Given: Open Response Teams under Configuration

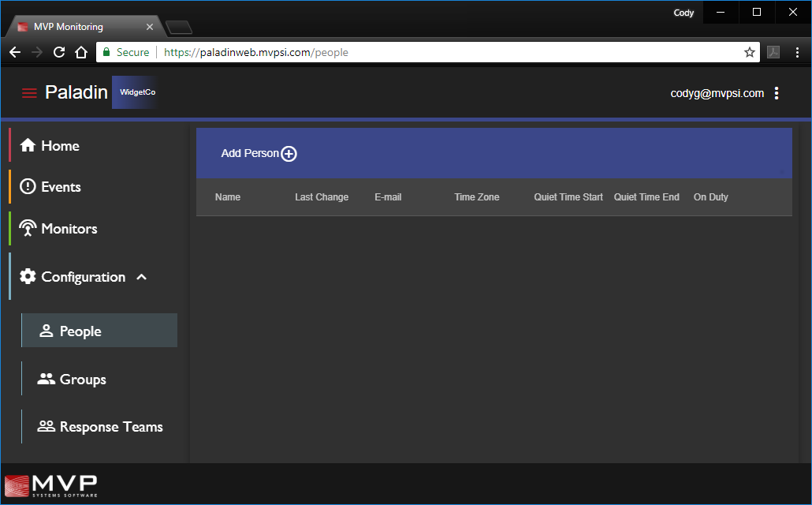Looking at the screenshot, I should point(110,427).
